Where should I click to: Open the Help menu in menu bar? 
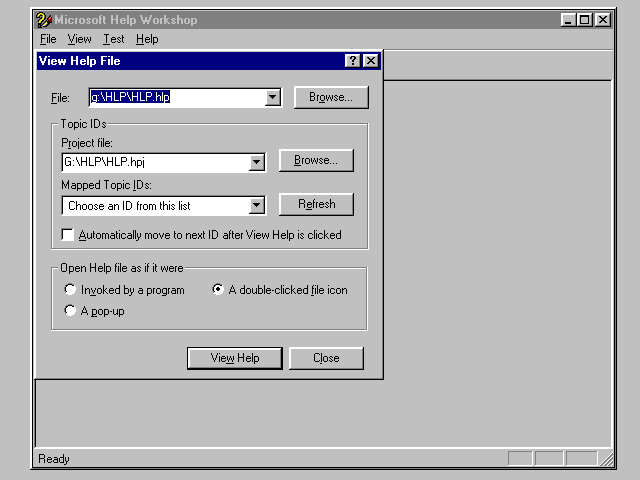147,39
